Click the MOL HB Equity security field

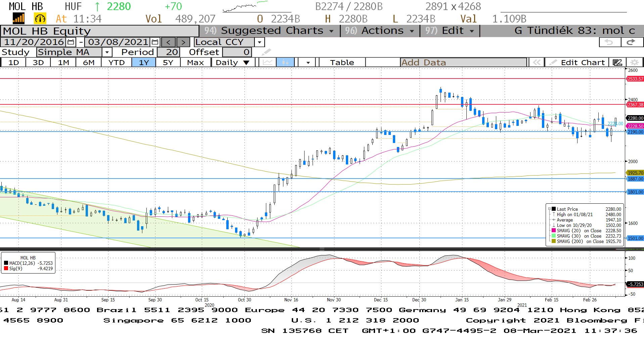[100, 31]
